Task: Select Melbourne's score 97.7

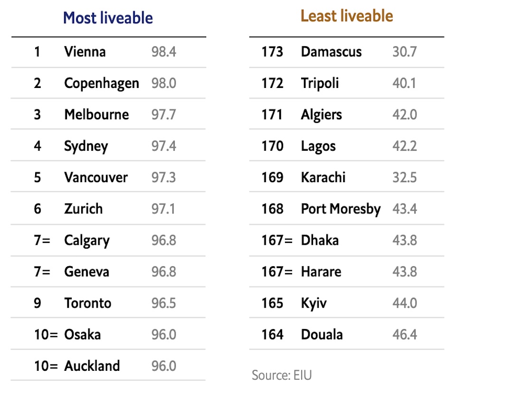Action: (x=164, y=115)
